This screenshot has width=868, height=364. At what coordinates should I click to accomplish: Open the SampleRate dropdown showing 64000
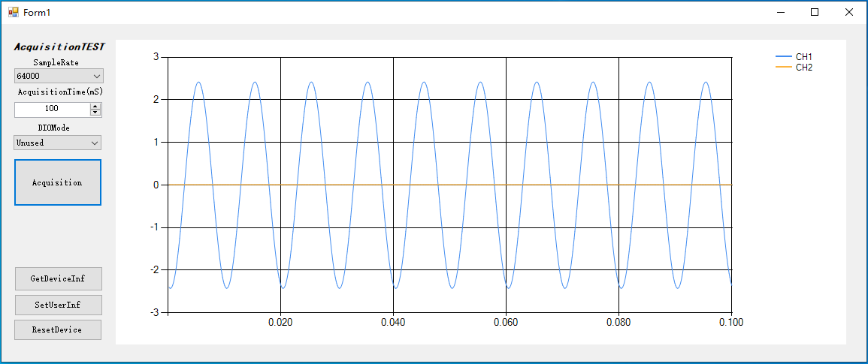58,76
